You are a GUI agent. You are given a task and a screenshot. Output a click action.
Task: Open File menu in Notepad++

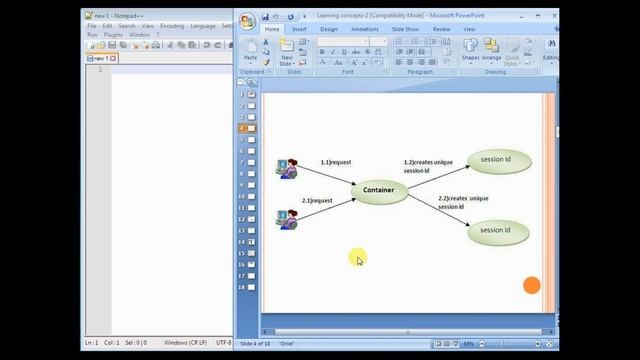pos(91,26)
